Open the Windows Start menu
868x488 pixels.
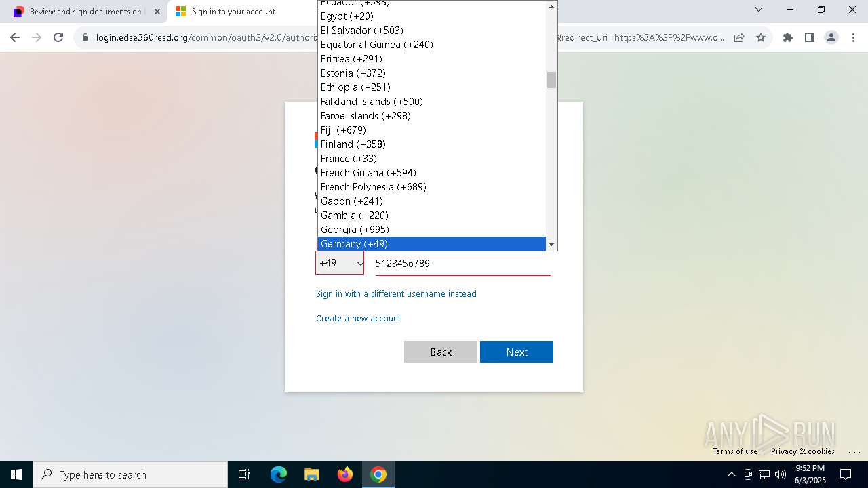pos(16,474)
